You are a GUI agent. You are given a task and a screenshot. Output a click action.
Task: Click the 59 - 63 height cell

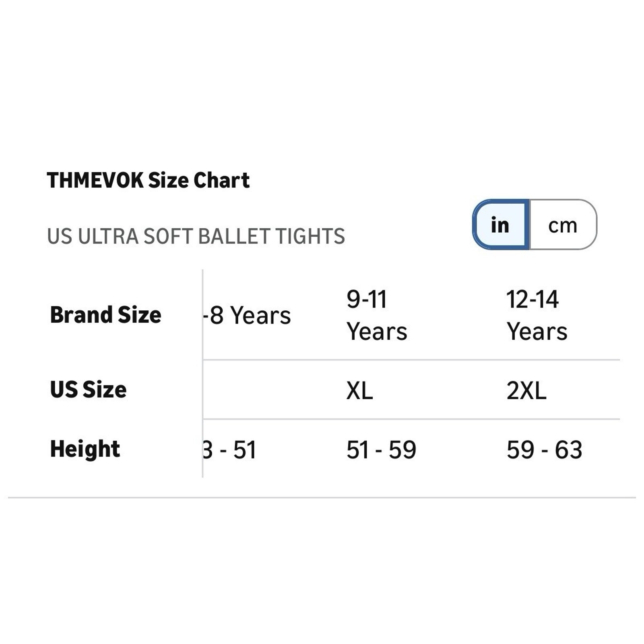coord(544,450)
